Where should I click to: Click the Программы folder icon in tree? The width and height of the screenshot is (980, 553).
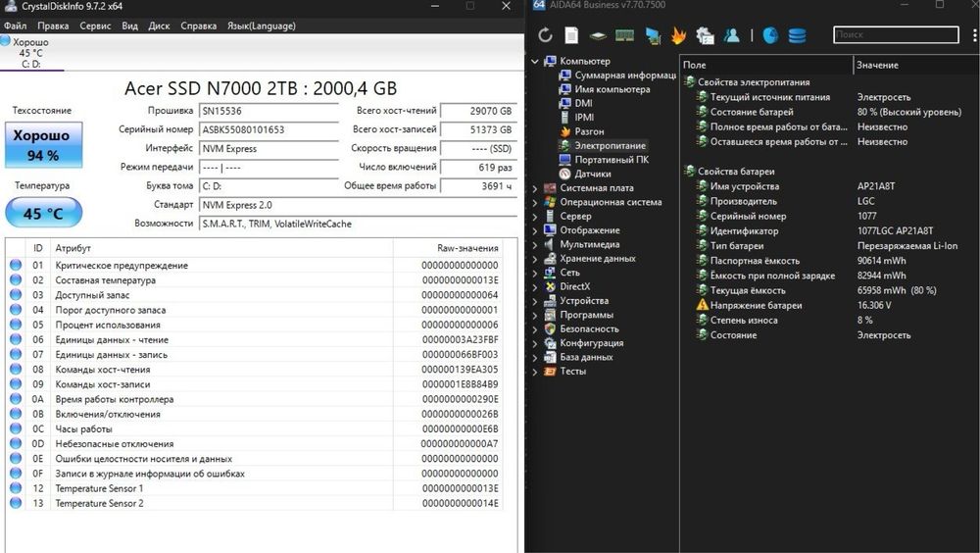click(x=550, y=315)
